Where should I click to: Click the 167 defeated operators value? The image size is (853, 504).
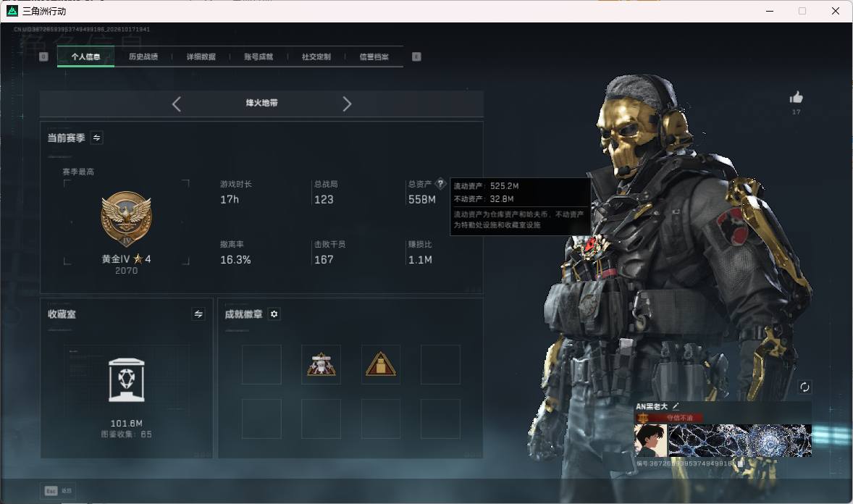click(x=324, y=260)
